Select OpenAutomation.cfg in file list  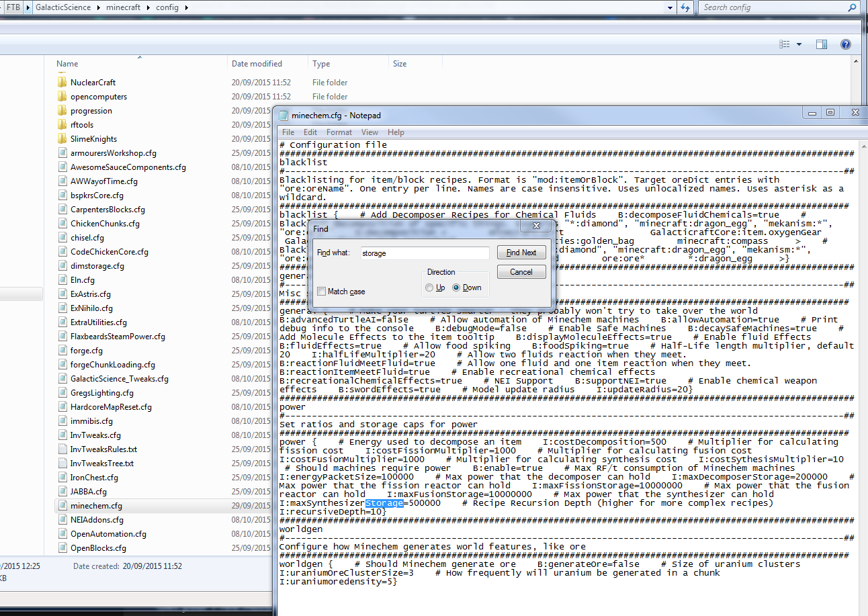point(108,534)
